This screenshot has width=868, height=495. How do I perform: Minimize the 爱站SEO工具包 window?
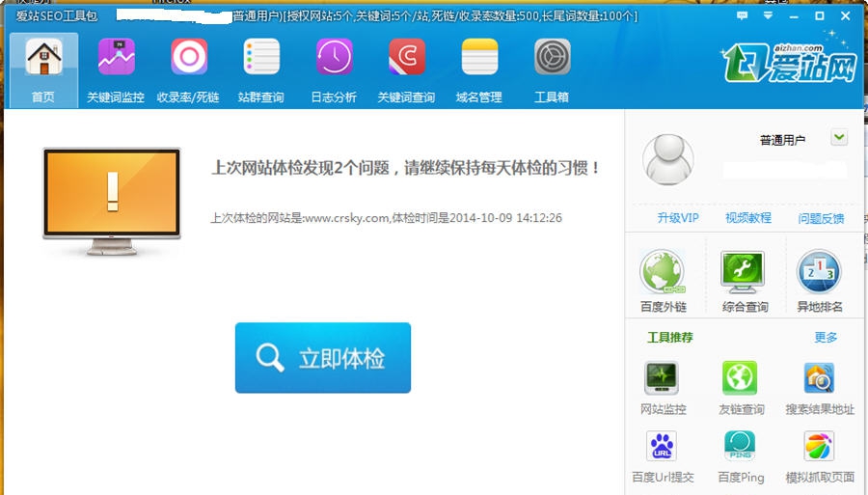pyautogui.click(x=794, y=17)
